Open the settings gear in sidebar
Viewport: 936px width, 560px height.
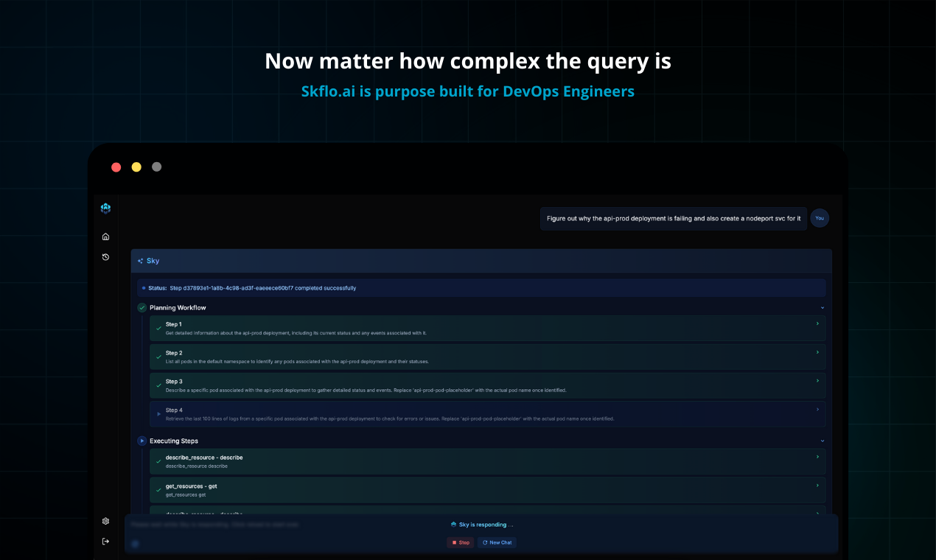tap(105, 521)
